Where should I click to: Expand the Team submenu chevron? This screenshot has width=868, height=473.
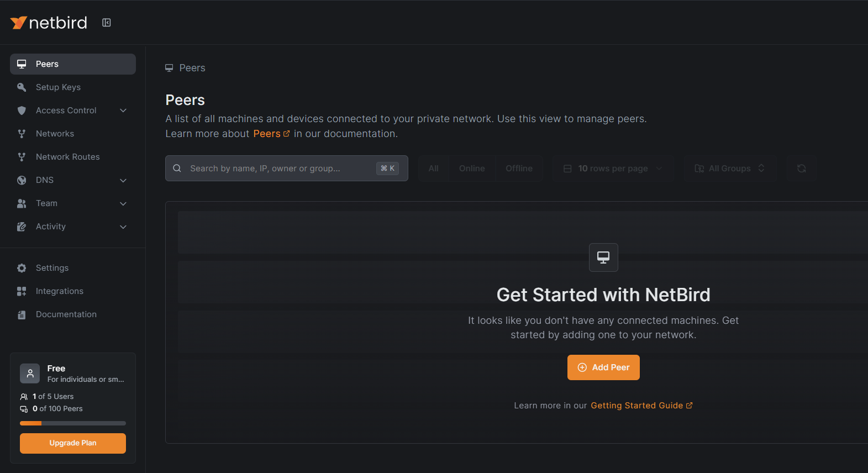coord(123,203)
